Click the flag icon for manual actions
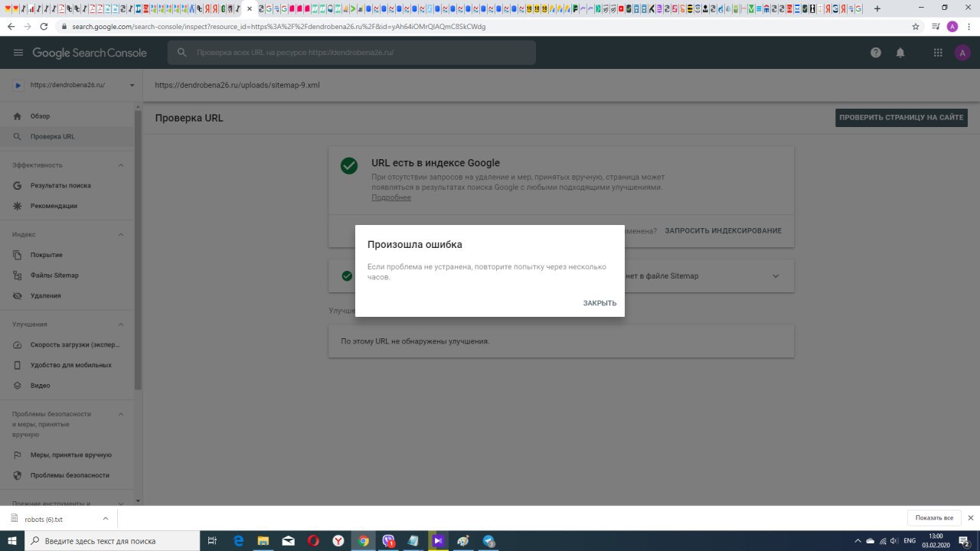The height and width of the screenshot is (551, 980). [x=17, y=455]
